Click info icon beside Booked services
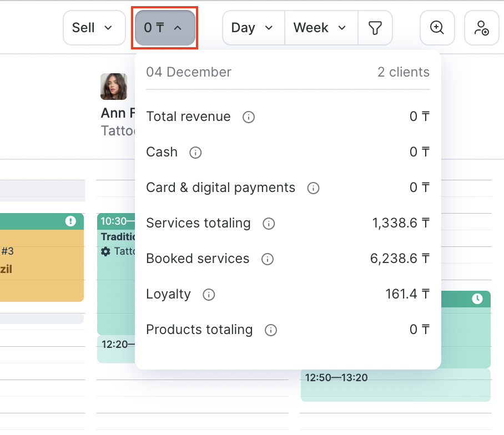Screen dimensions: 504x435 pyautogui.click(x=268, y=259)
